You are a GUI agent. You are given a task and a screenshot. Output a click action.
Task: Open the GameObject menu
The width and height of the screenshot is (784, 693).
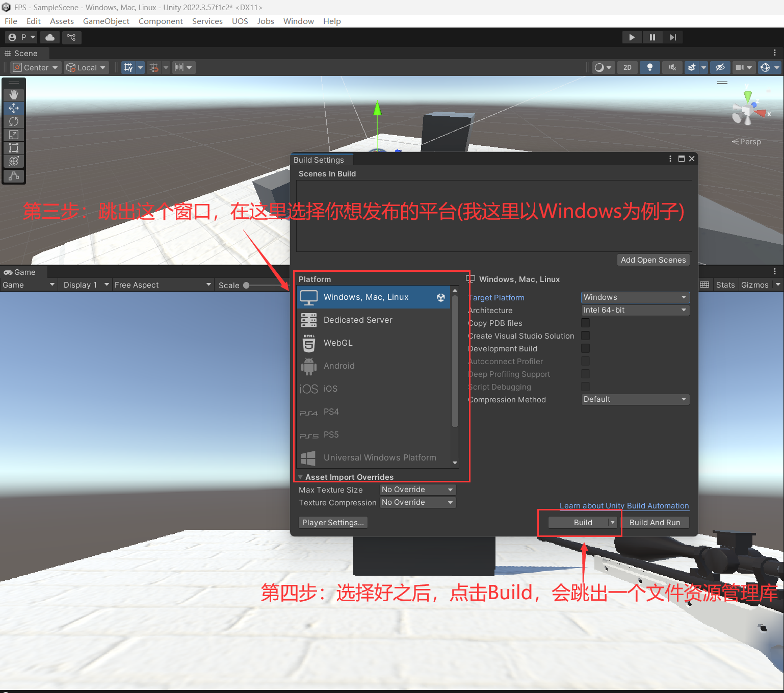[x=106, y=21]
